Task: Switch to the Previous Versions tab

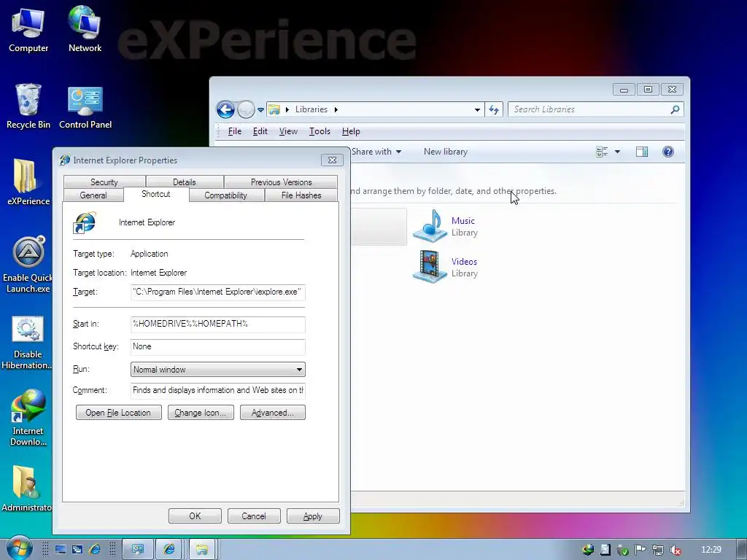Action: pos(281,182)
